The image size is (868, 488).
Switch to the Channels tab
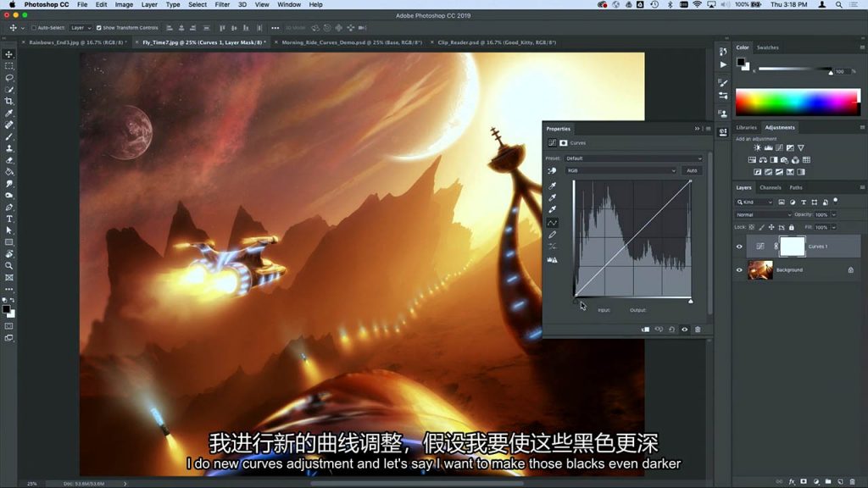(770, 187)
